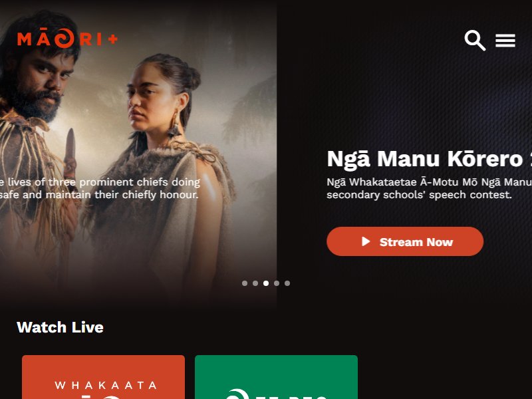532x399 pixels.
Task: Click the Stream Now button
Action: [405, 241]
